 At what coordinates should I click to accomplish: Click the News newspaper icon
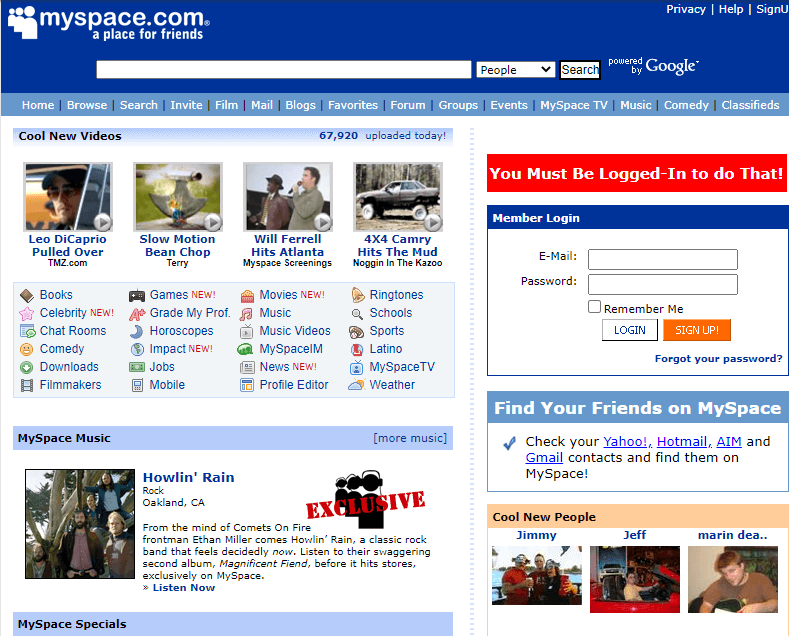(x=247, y=367)
